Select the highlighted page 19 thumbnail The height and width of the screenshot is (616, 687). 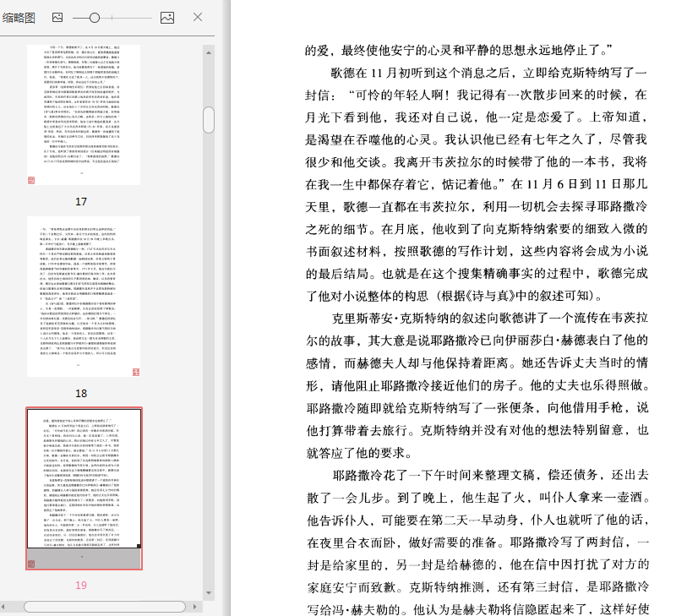pyautogui.click(x=84, y=488)
